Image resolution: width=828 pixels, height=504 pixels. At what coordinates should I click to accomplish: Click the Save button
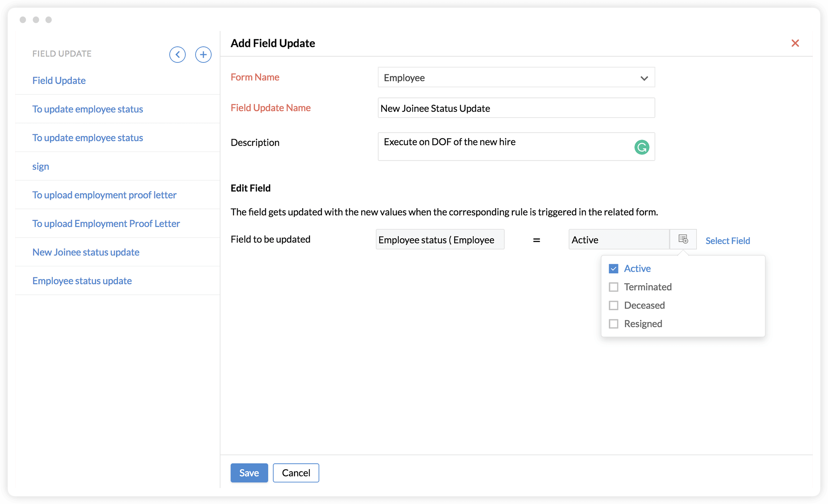click(249, 473)
